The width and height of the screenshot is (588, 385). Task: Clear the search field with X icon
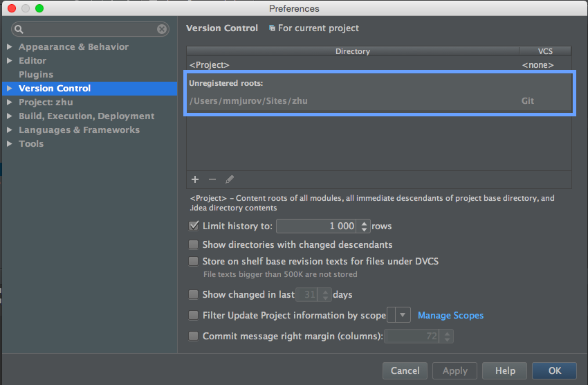pos(162,29)
